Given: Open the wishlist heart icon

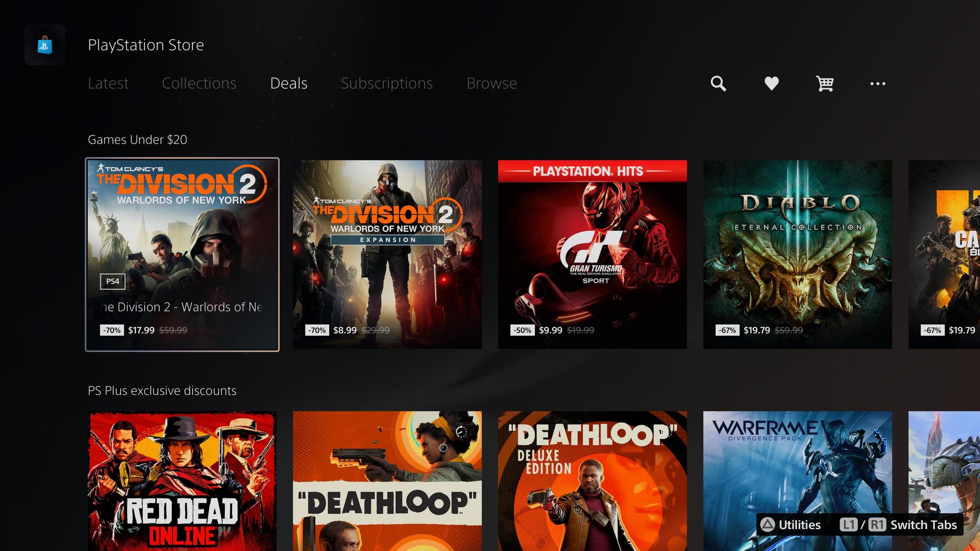Looking at the screenshot, I should (x=771, y=84).
